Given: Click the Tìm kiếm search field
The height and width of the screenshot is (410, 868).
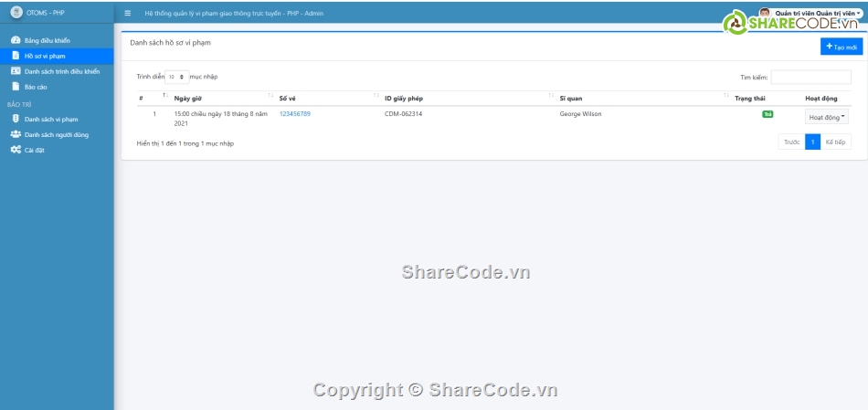Looking at the screenshot, I should [x=810, y=78].
